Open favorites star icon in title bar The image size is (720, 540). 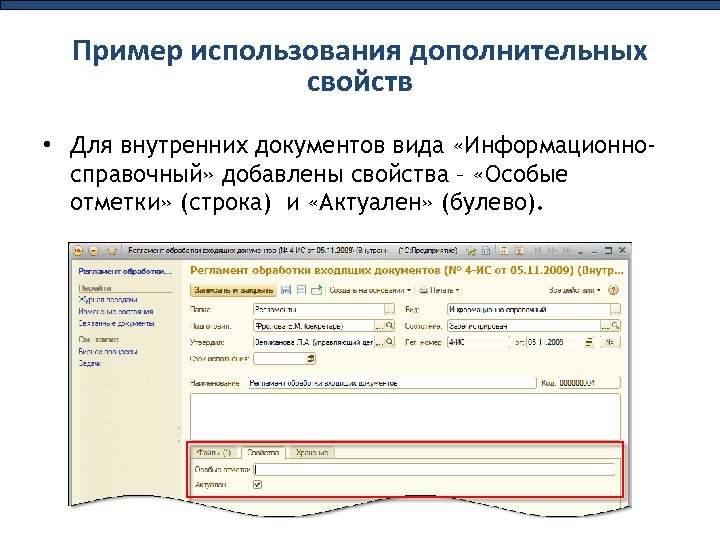(112, 251)
